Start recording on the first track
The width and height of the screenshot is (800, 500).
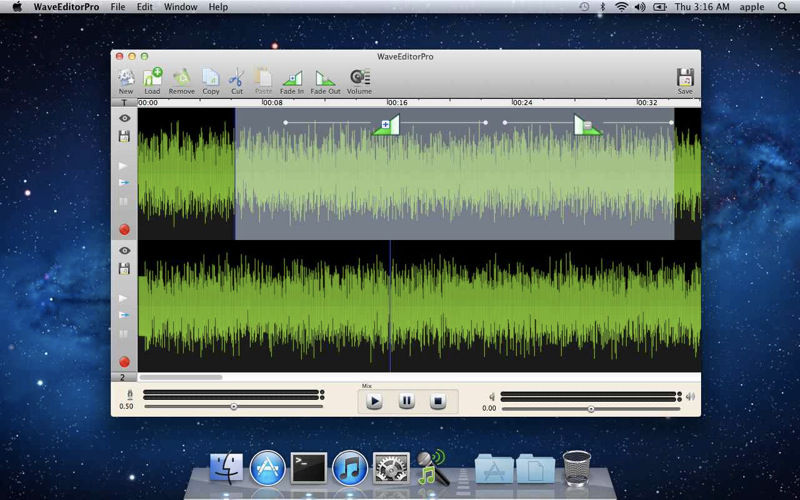(x=124, y=230)
